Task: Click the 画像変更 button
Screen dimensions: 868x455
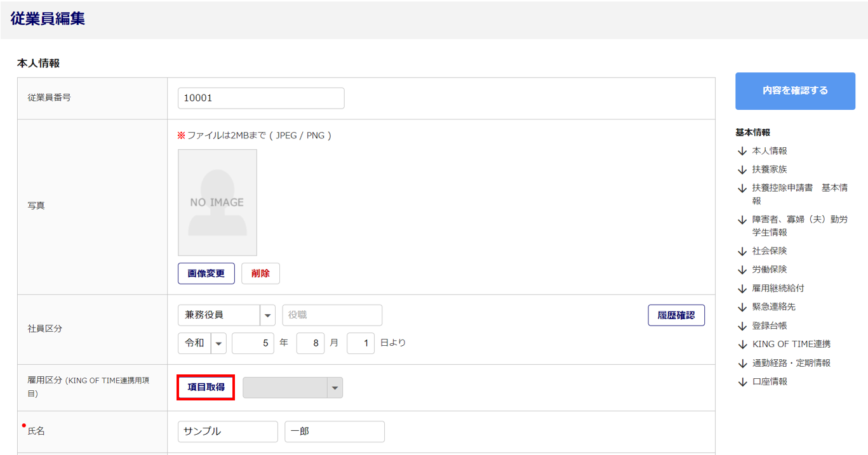Action: coord(206,274)
